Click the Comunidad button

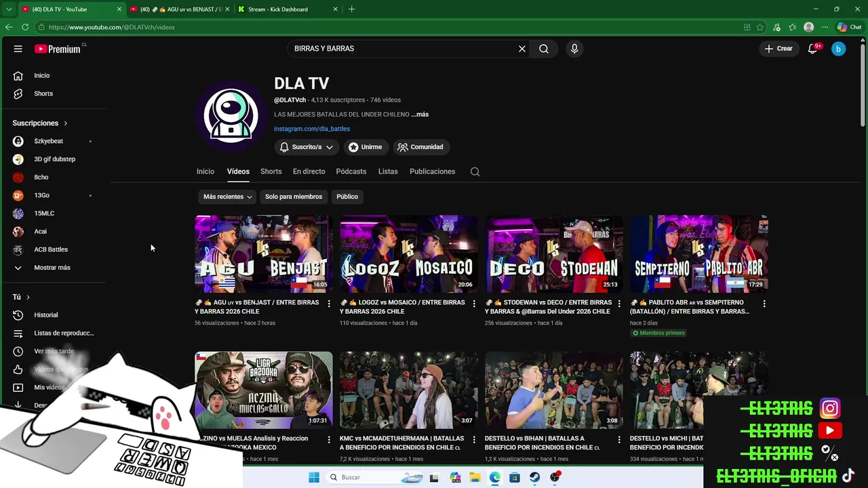click(x=420, y=147)
